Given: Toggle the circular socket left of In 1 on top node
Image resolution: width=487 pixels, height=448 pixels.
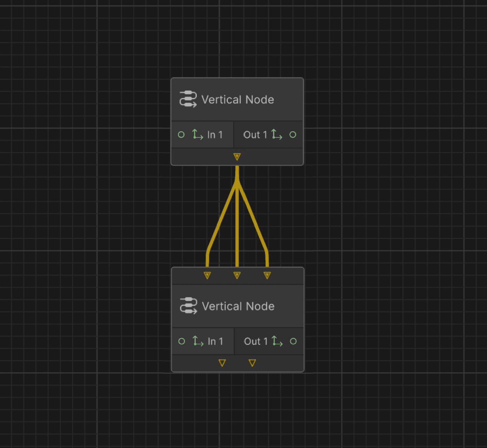Looking at the screenshot, I should tap(181, 134).
